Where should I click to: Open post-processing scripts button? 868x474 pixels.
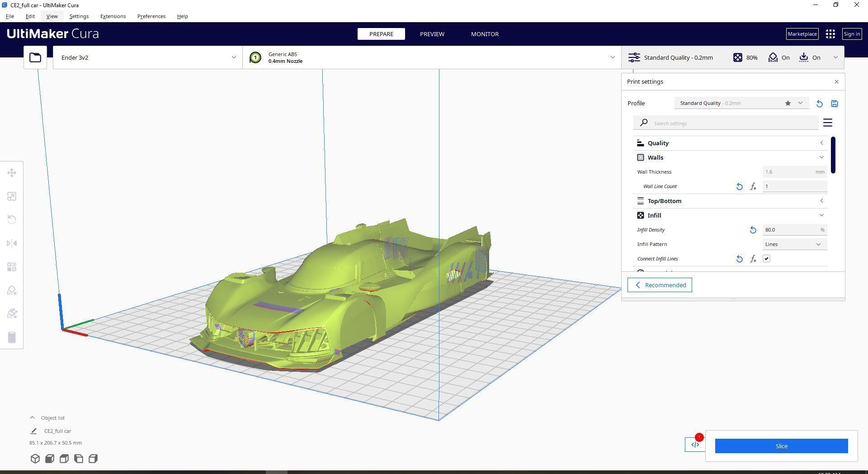pyautogui.click(x=695, y=445)
